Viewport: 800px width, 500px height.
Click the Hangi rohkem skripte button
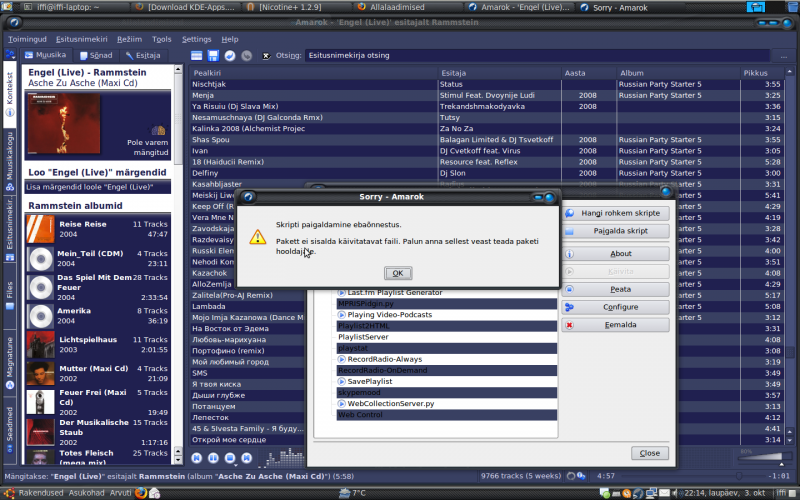pos(616,213)
